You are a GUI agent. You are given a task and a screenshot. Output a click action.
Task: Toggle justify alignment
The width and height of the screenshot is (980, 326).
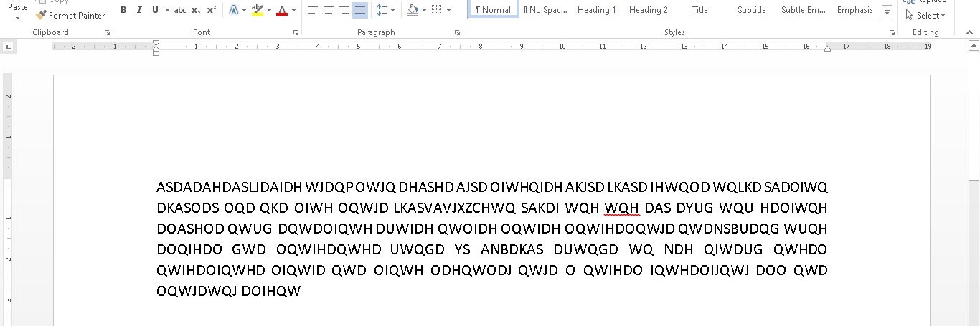point(360,10)
